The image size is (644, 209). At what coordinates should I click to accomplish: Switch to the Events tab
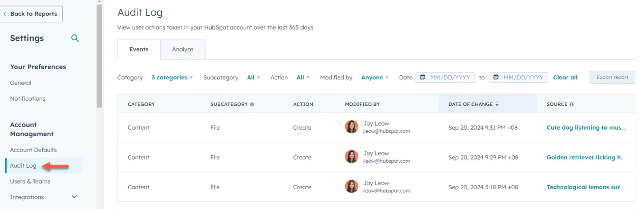click(x=139, y=49)
